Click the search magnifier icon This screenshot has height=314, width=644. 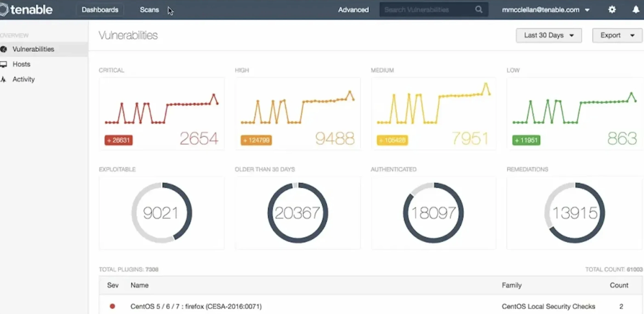pos(479,9)
